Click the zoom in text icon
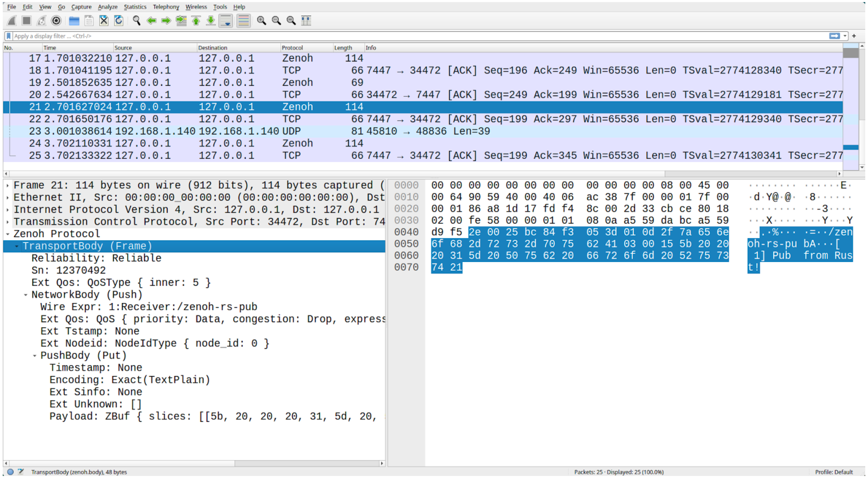The image size is (868, 478). point(261,21)
